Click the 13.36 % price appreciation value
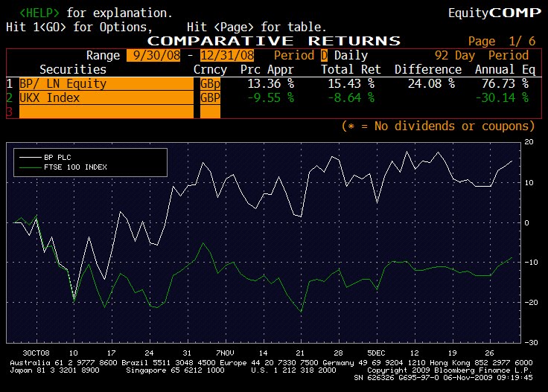 (270, 84)
